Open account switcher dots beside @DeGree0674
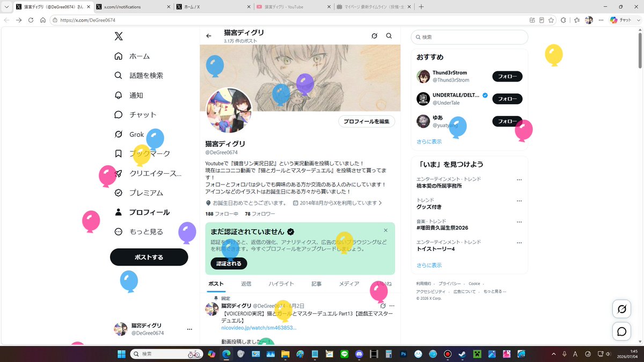Viewport: 644px width, 362px height. [189, 329]
